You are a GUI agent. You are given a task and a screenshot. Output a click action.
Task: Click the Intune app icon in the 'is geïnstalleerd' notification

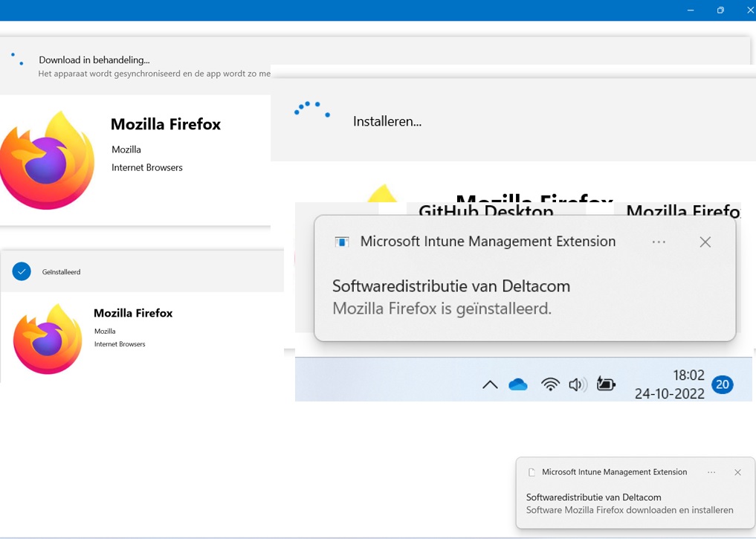(342, 242)
